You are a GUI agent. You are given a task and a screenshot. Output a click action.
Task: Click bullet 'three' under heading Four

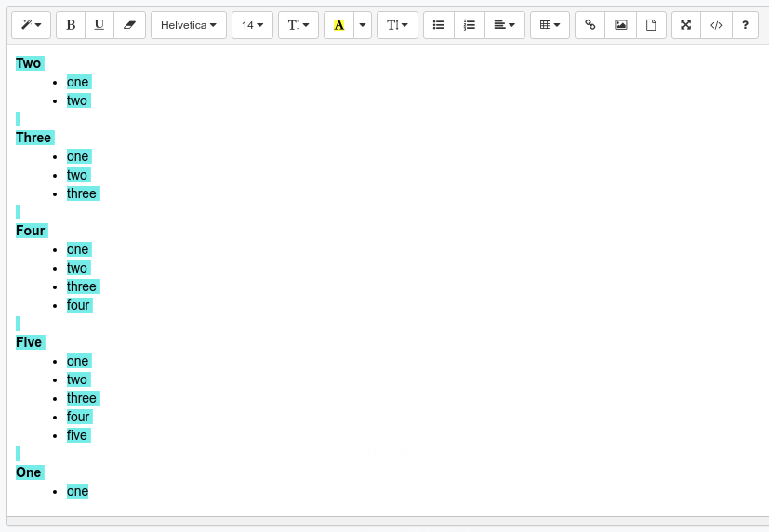(82, 286)
